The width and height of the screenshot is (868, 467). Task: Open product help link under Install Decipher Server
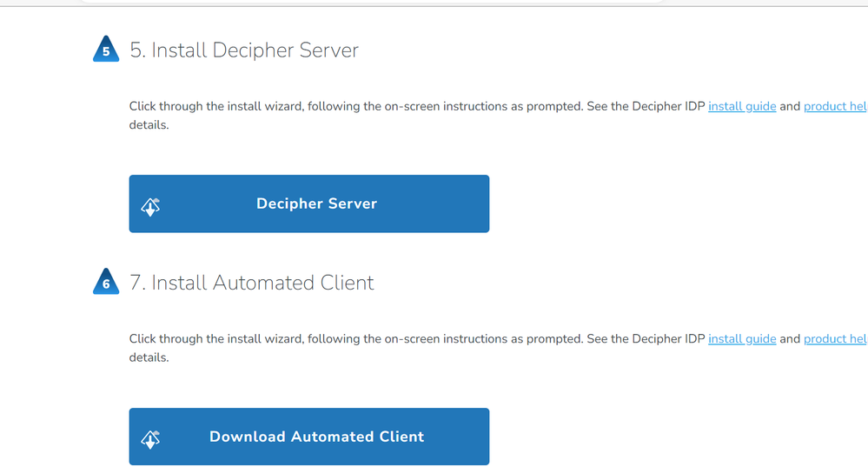(835, 106)
